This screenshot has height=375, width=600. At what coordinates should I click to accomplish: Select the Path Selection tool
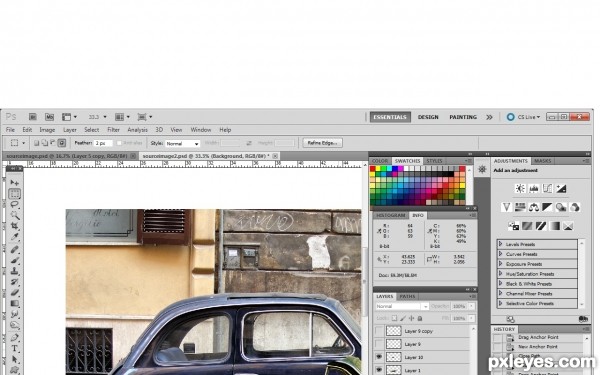(x=15, y=359)
